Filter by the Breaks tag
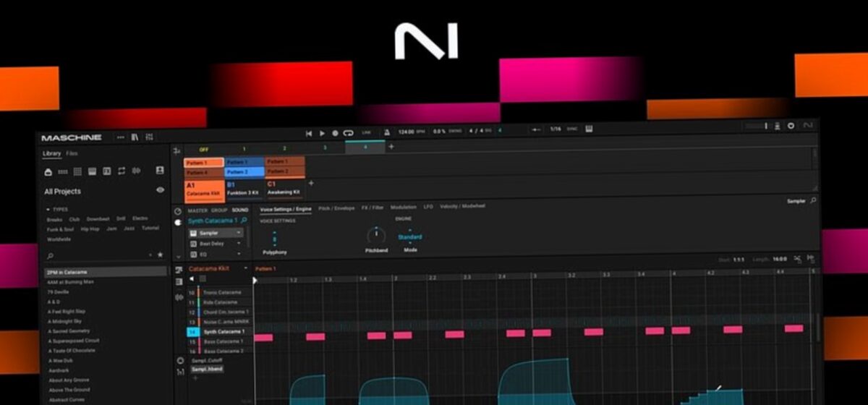868x405 pixels. click(x=55, y=218)
